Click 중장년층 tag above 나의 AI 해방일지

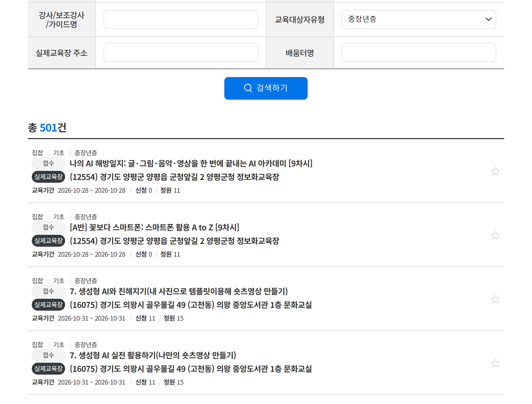point(86,153)
